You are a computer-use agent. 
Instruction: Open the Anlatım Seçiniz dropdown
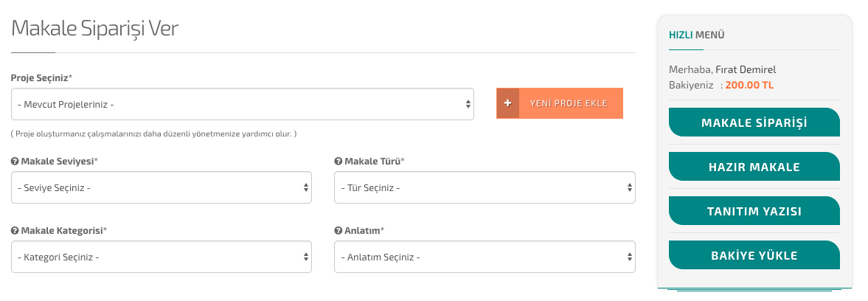(x=485, y=257)
